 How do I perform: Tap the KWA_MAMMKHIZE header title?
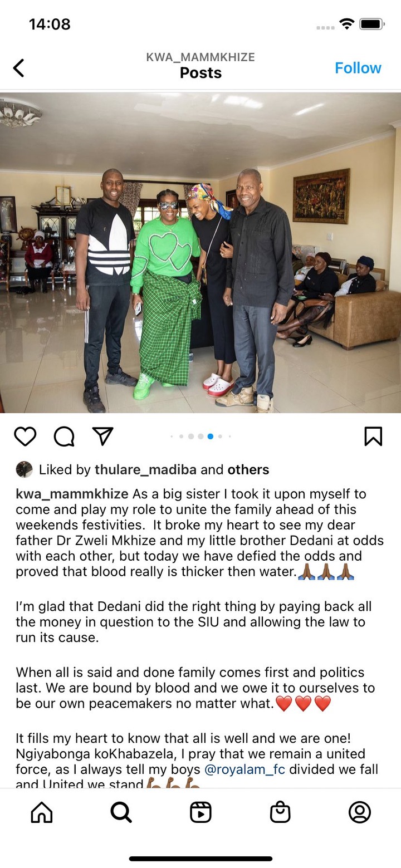tap(200, 57)
